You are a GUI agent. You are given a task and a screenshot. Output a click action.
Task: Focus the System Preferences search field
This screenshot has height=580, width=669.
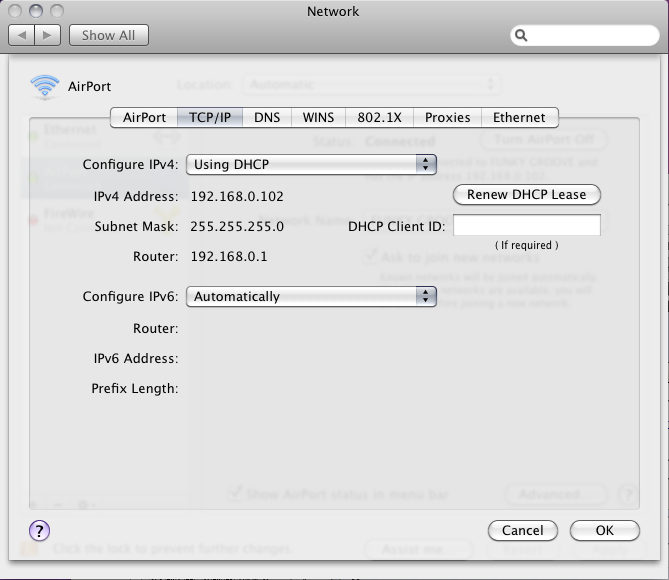[x=585, y=35]
